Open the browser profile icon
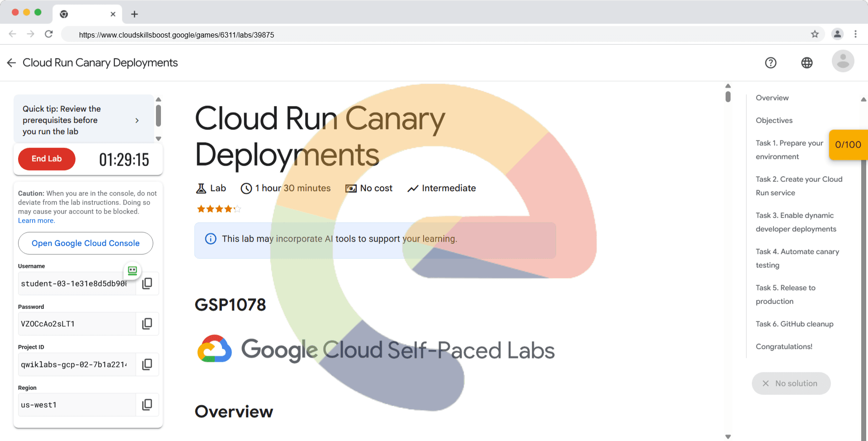This screenshot has height=441, width=868. pyautogui.click(x=837, y=34)
